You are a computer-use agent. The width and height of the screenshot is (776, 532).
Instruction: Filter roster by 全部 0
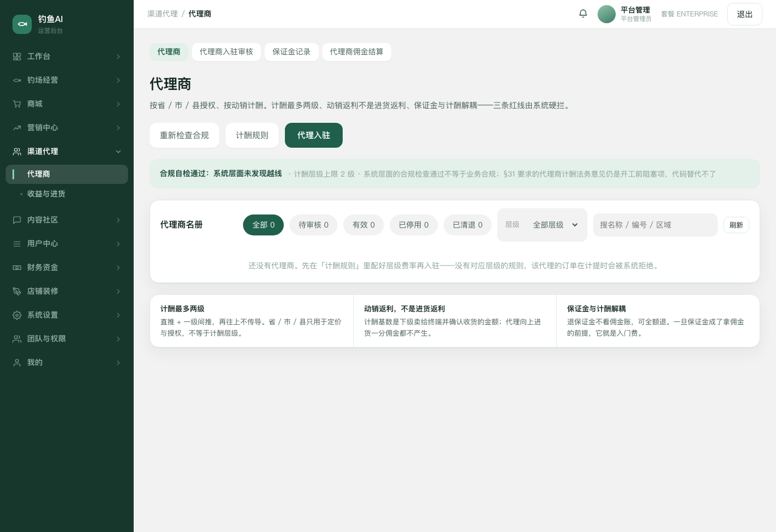tap(263, 225)
